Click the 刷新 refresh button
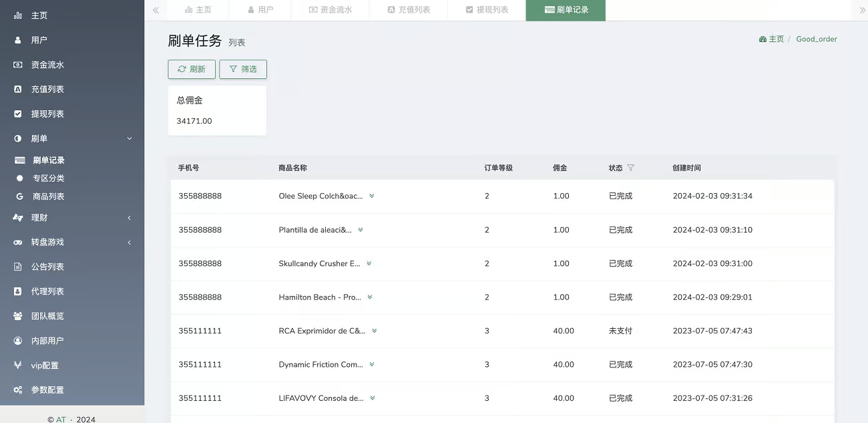 click(x=192, y=69)
